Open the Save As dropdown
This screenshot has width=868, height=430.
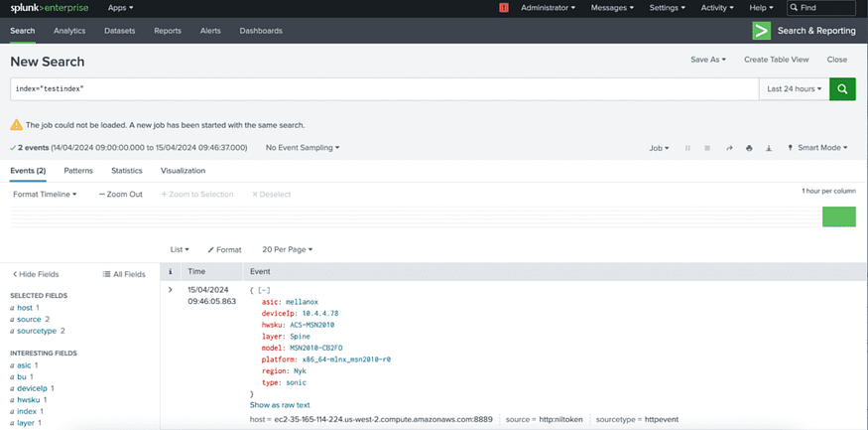[708, 60]
